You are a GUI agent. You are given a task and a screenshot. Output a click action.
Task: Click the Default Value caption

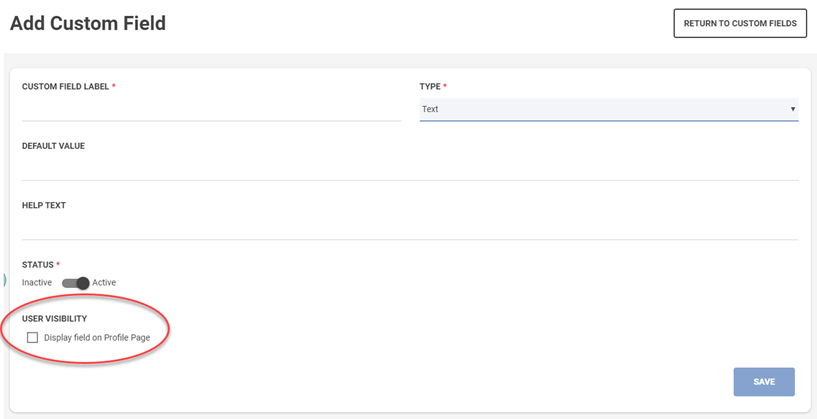(x=53, y=146)
